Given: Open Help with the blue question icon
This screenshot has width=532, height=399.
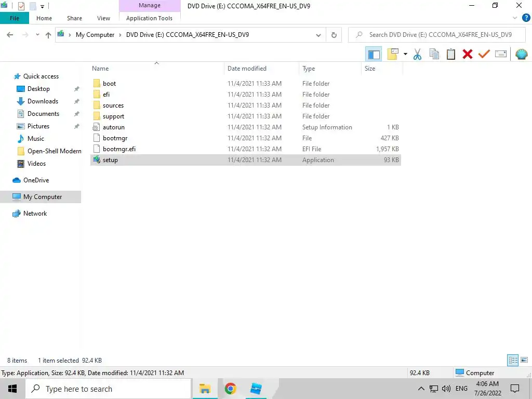Looking at the screenshot, I should click(526, 18).
